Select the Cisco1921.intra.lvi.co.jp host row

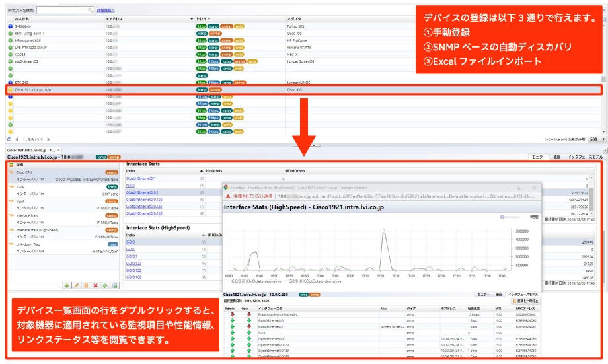click(x=303, y=90)
